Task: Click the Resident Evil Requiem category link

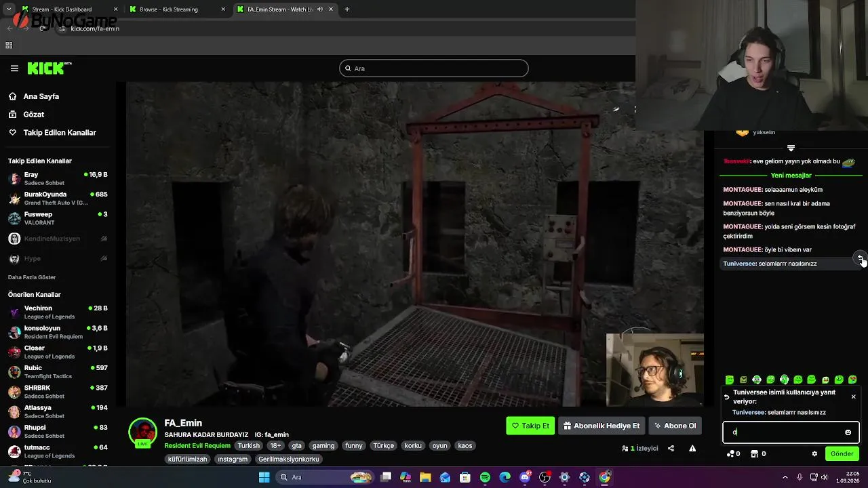Action: point(197,445)
